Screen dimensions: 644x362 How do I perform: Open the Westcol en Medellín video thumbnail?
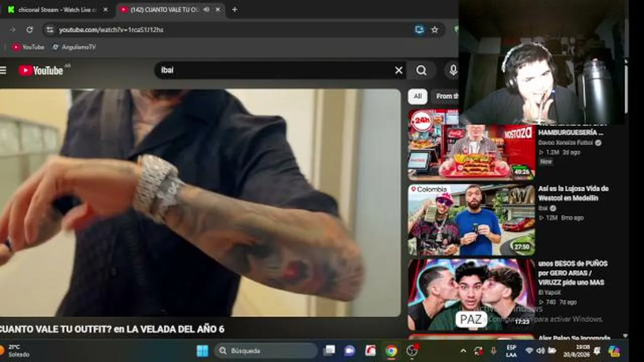pyautogui.click(x=471, y=220)
